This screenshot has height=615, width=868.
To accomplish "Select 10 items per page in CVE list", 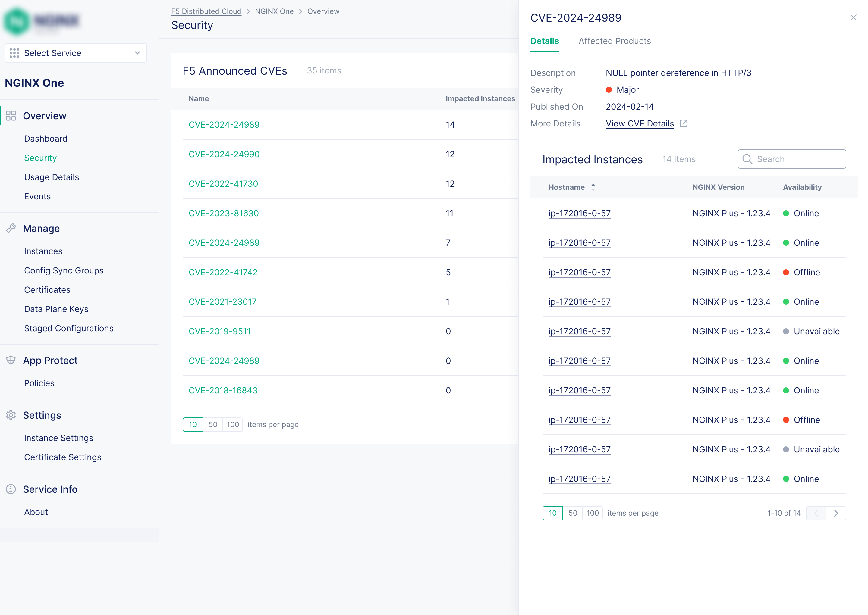I will click(x=193, y=425).
